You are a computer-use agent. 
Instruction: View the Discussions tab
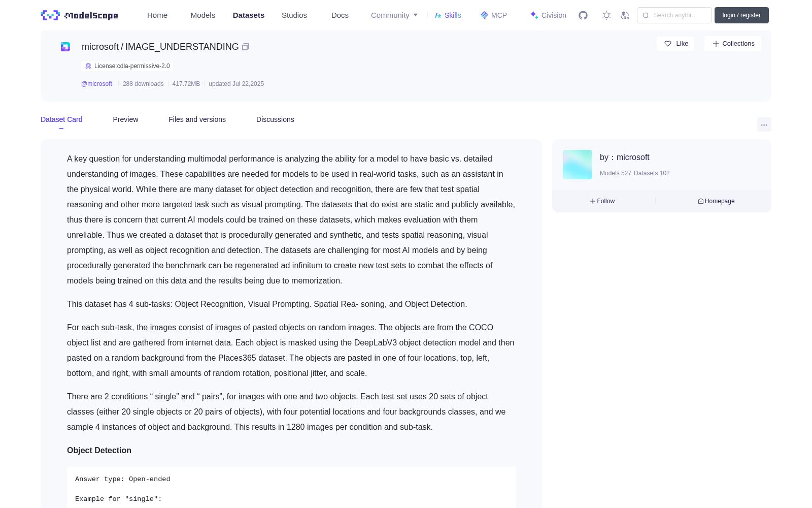point(275,119)
